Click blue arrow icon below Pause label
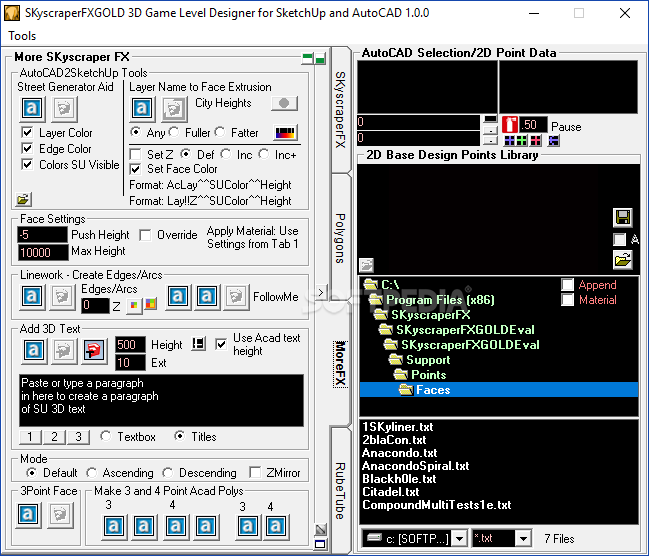 coord(554,141)
